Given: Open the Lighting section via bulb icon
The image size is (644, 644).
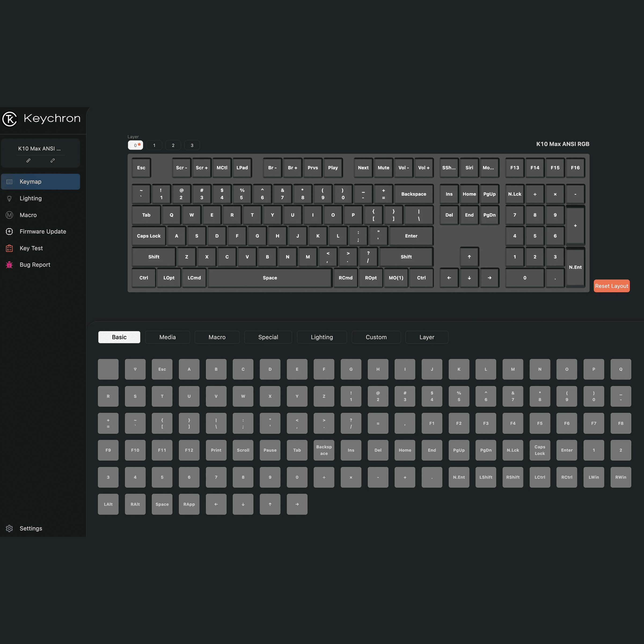Looking at the screenshot, I should (9, 198).
